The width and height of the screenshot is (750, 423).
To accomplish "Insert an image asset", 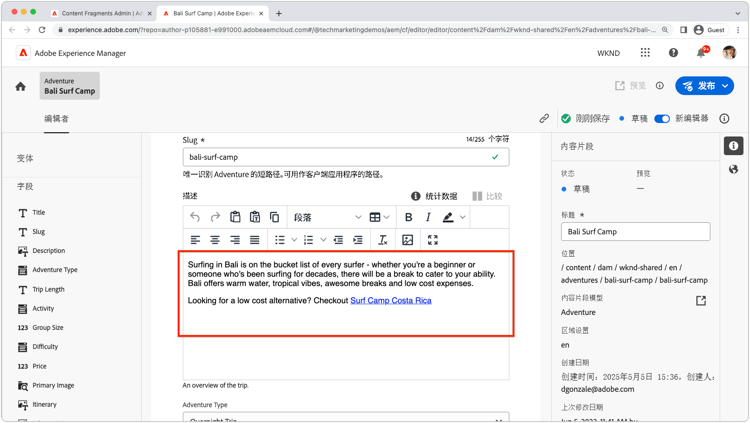I will 408,240.
